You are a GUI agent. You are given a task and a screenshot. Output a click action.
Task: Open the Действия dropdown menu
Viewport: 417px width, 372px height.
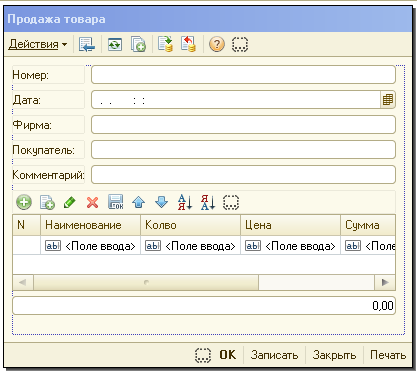pyautogui.click(x=38, y=44)
